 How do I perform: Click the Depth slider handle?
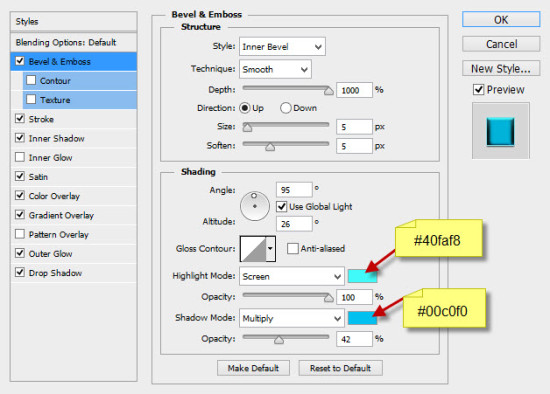329,91
